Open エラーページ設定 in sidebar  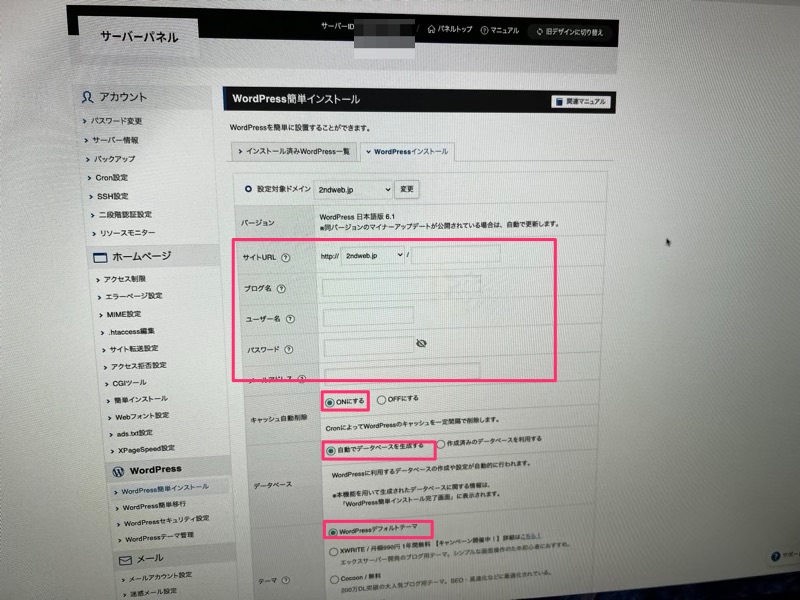tap(134, 296)
